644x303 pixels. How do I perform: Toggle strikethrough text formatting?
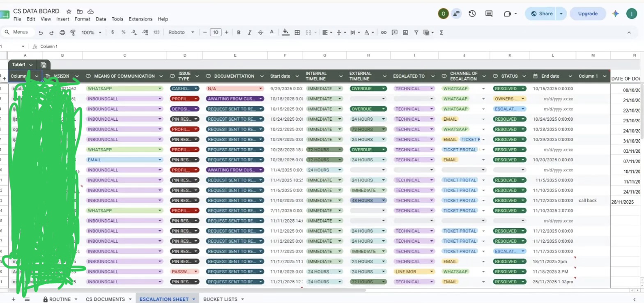coord(260,32)
